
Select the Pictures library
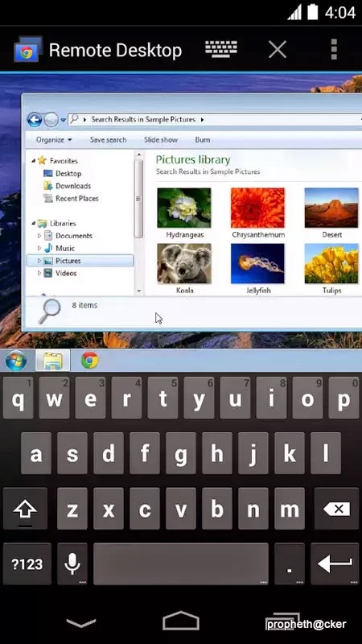click(80, 260)
